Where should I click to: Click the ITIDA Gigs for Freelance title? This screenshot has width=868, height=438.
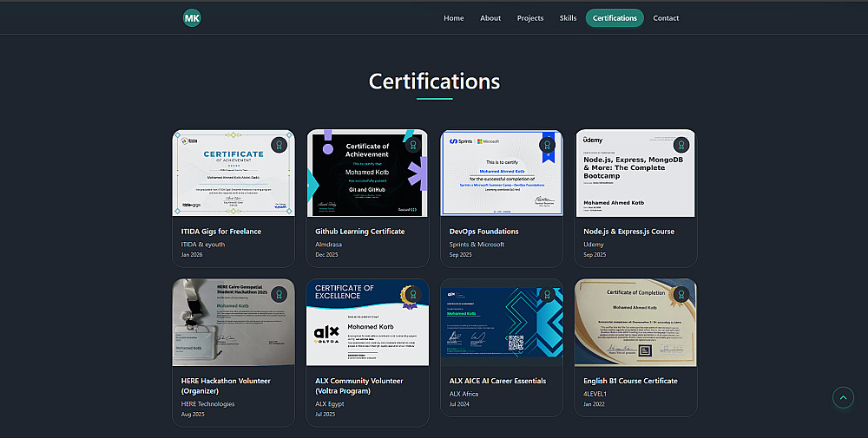pos(220,232)
